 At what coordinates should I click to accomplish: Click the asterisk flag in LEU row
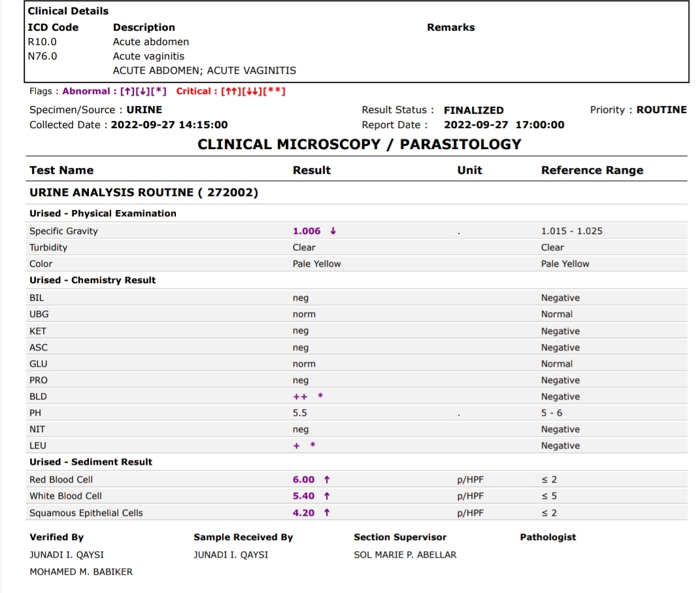(313, 445)
